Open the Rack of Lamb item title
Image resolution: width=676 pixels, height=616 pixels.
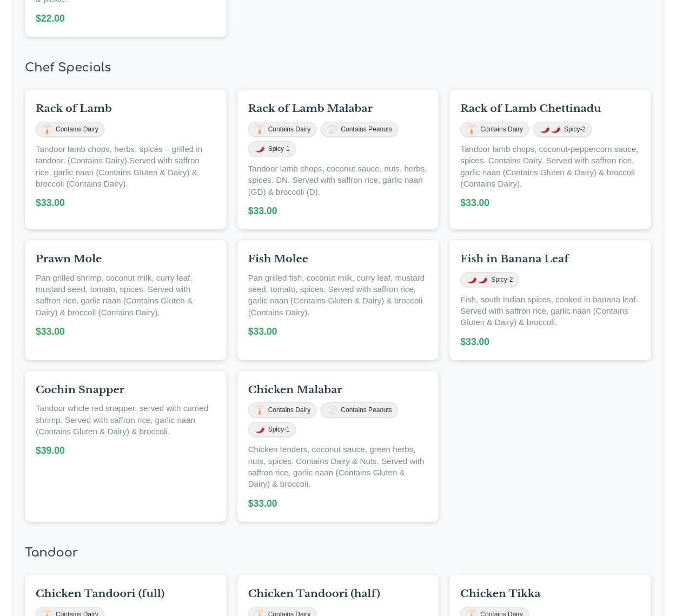tap(74, 108)
